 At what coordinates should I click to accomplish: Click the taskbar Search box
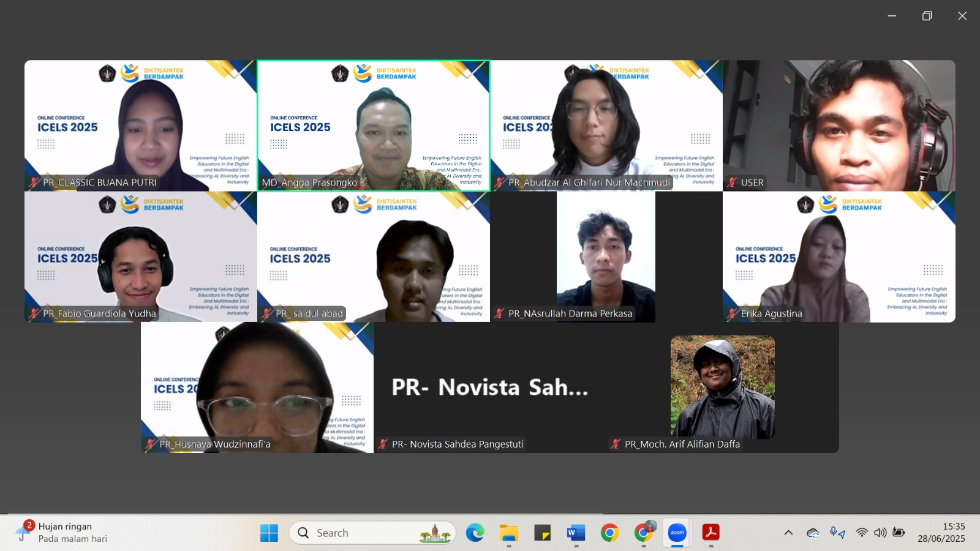point(372,533)
